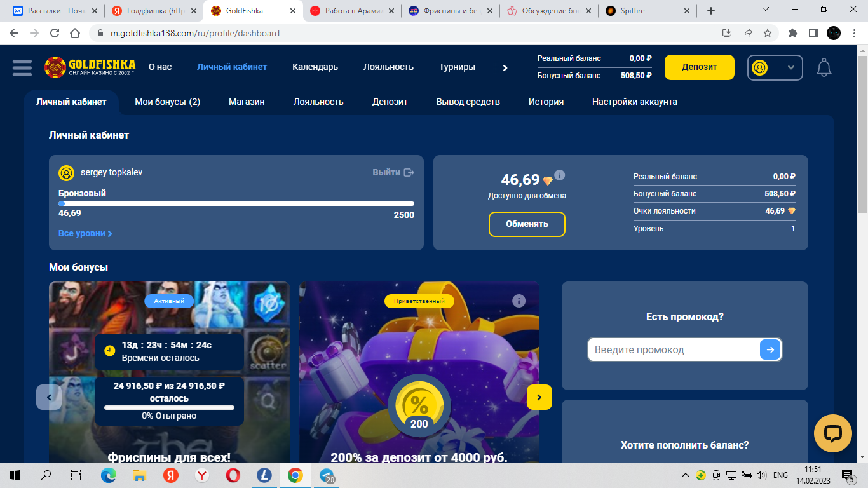
Task: Click the Введите промокод input field
Action: [674, 349]
